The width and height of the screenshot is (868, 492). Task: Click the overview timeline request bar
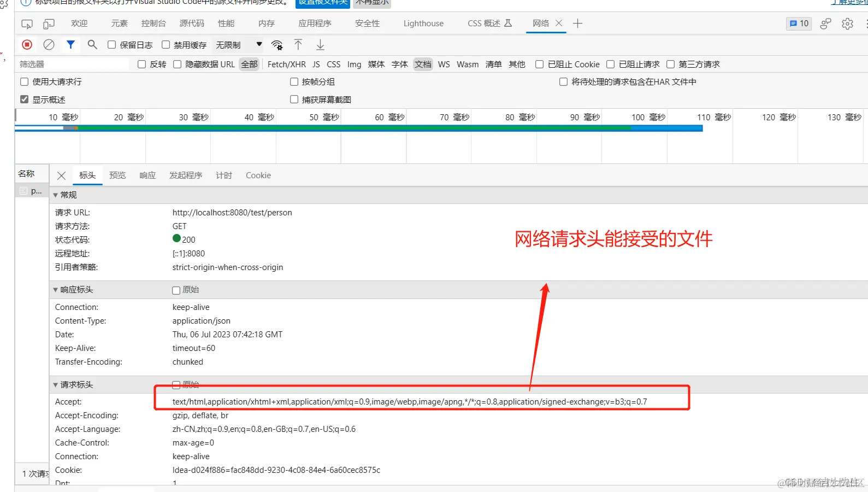tap(359, 128)
